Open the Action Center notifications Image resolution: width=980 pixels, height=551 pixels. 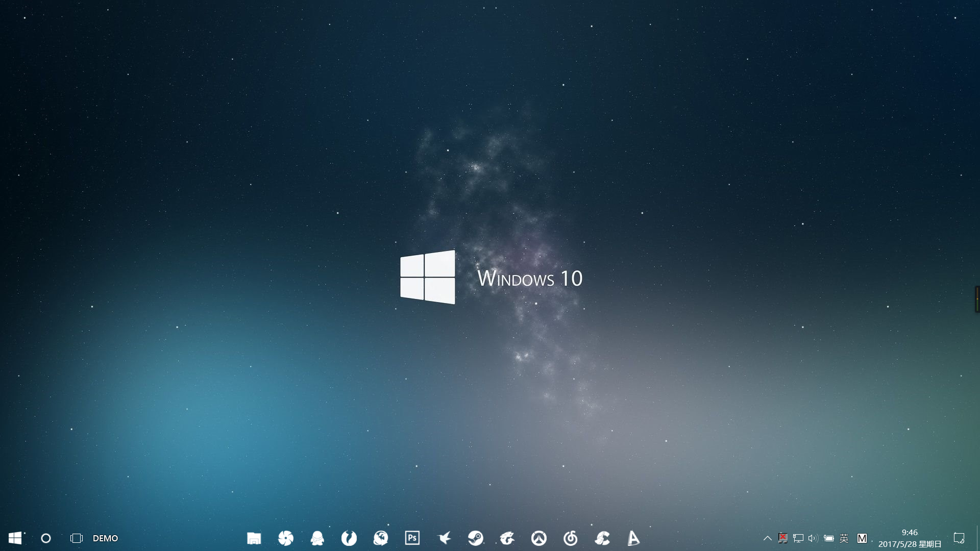[x=959, y=538]
